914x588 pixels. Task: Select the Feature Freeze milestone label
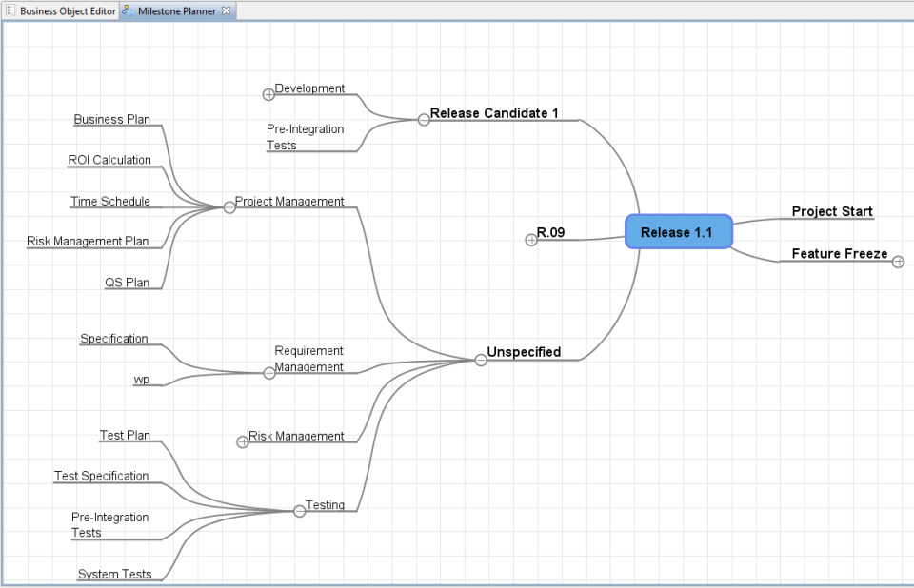click(x=840, y=253)
